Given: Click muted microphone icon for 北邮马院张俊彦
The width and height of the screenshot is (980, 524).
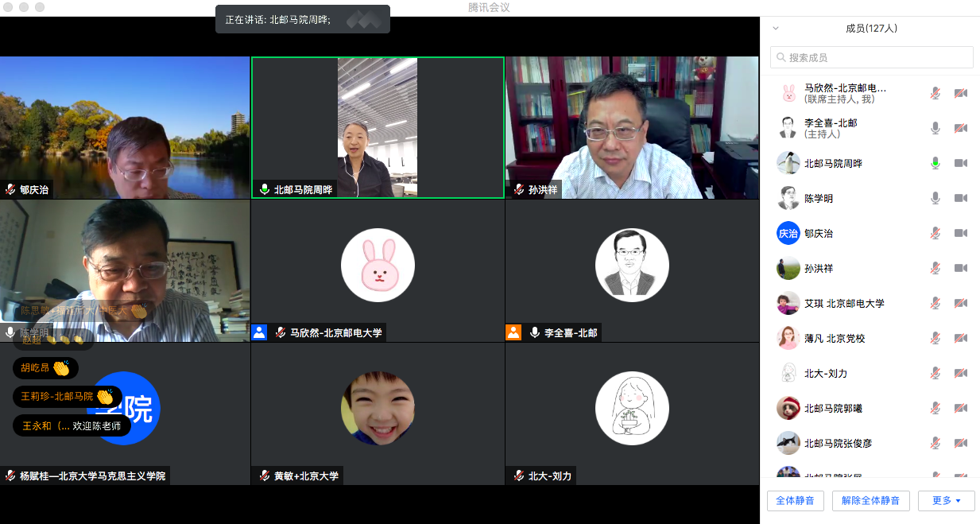Looking at the screenshot, I should [x=935, y=443].
